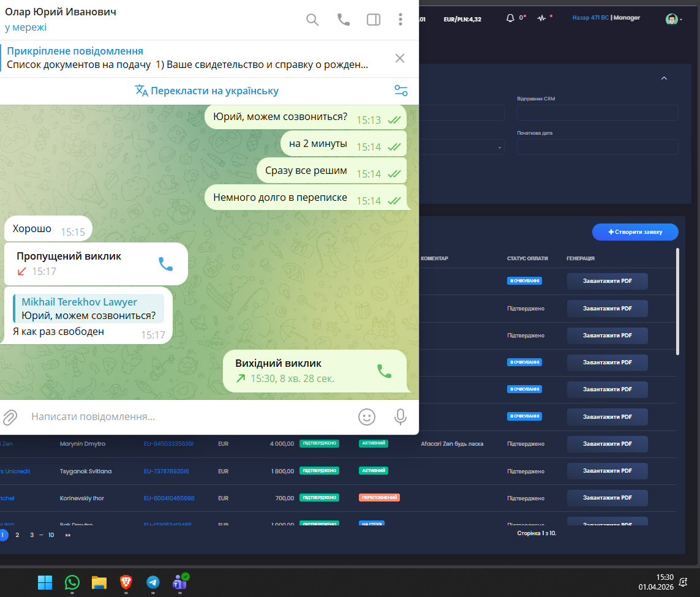Redial from outgoing call 15:30 bubble
Viewport: 700px width, 597px height.
(385, 371)
